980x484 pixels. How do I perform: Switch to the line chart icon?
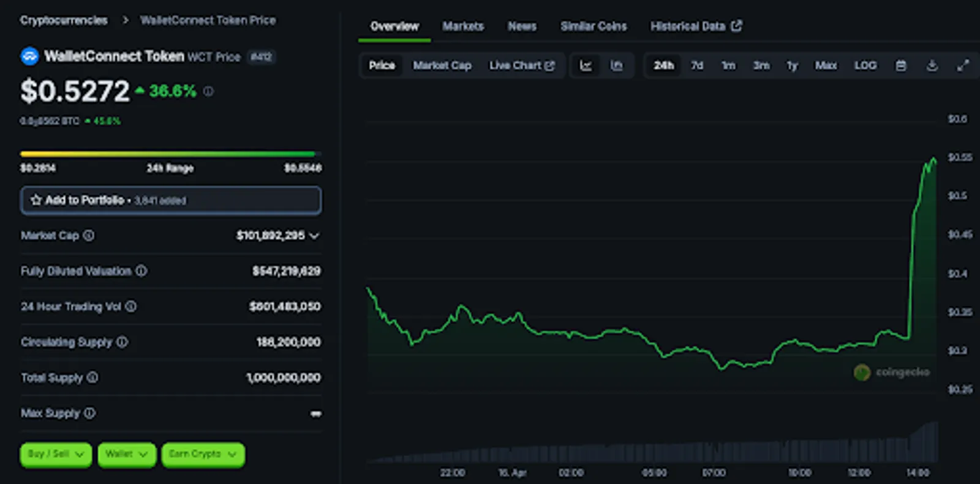click(586, 65)
